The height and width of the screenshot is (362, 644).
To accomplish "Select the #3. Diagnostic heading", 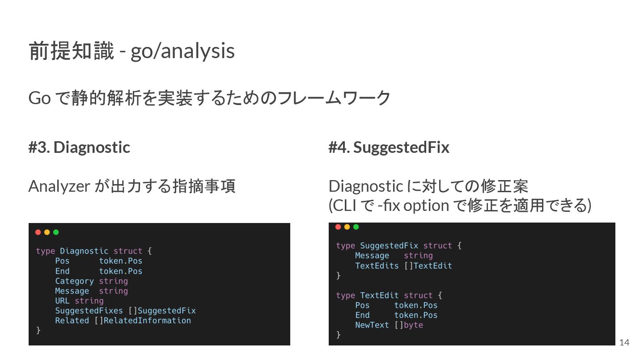I will (79, 147).
